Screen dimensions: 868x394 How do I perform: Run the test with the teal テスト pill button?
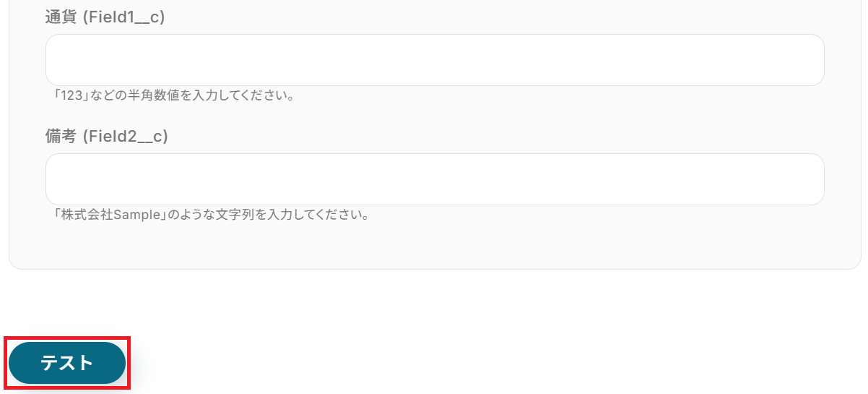(67, 363)
